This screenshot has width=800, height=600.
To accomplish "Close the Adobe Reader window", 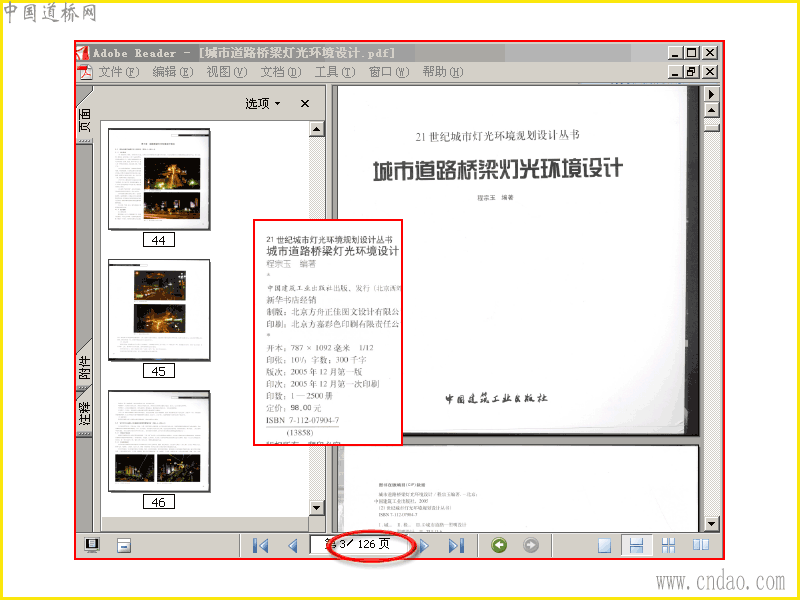I will click(710, 53).
